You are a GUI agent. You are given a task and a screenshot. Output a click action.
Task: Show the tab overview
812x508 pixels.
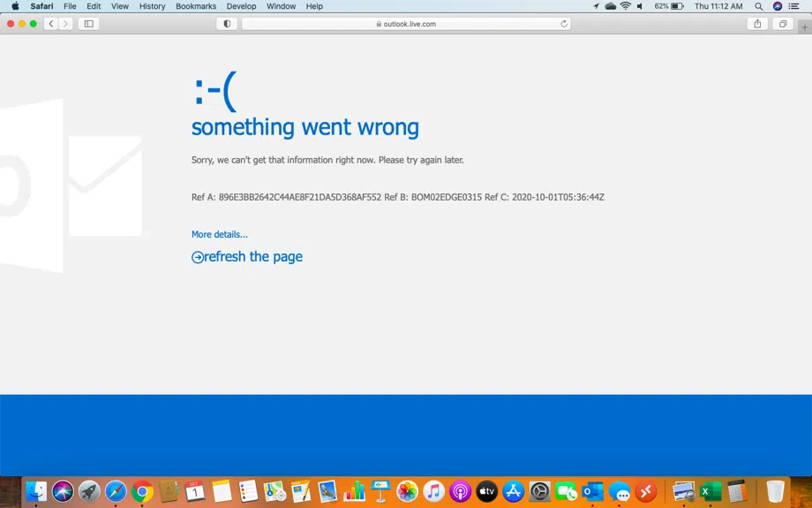tap(783, 24)
